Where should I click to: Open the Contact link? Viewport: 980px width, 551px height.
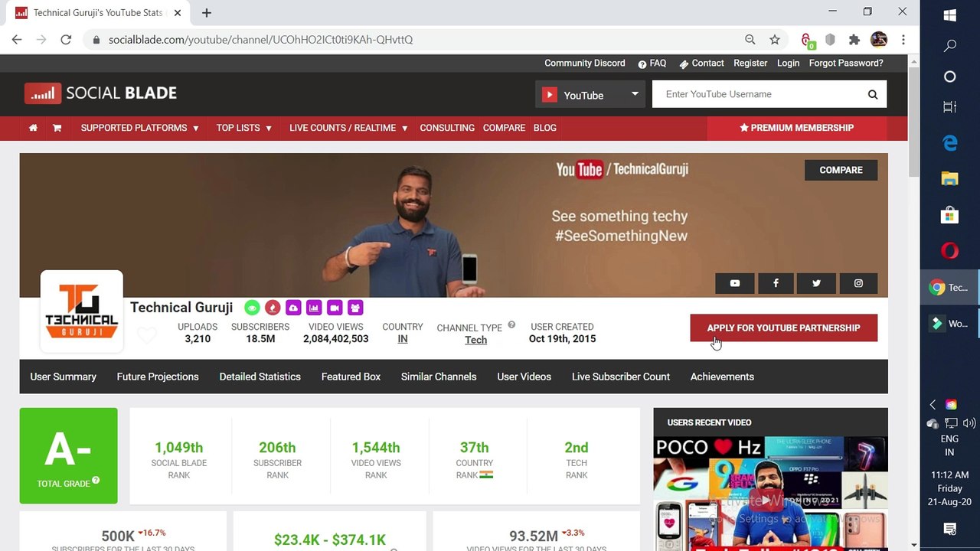pyautogui.click(x=701, y=64)
